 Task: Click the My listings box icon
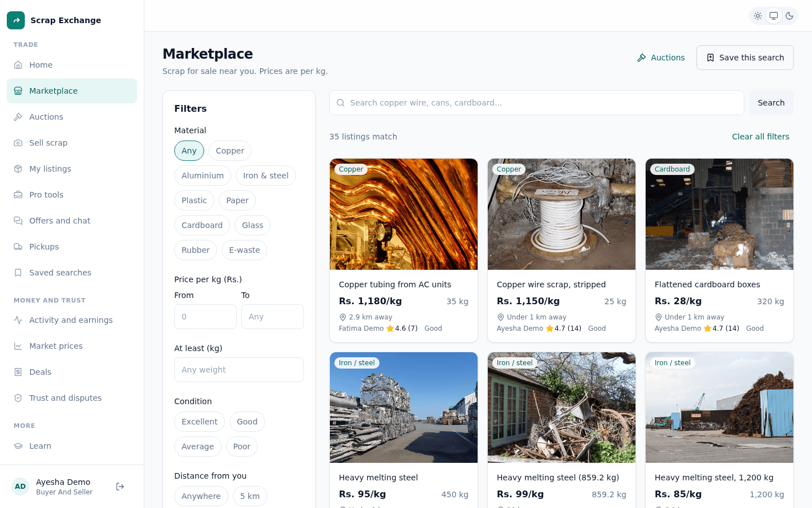coord(18,169)
